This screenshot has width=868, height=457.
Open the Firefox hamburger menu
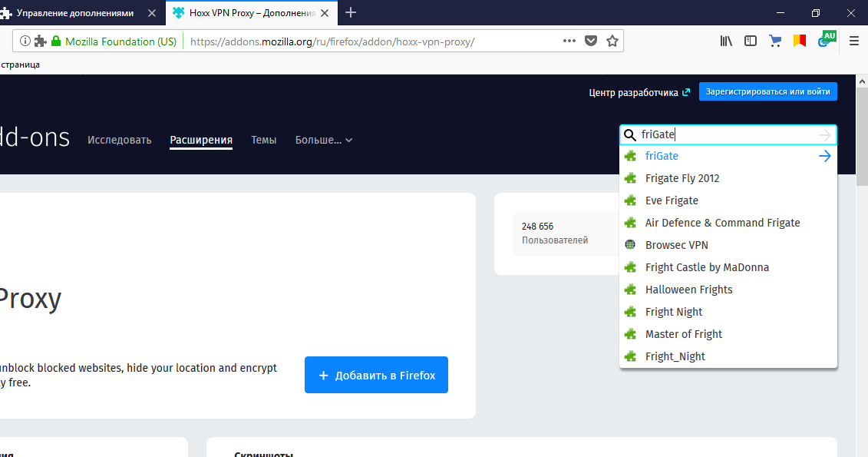tap(854, 41)
